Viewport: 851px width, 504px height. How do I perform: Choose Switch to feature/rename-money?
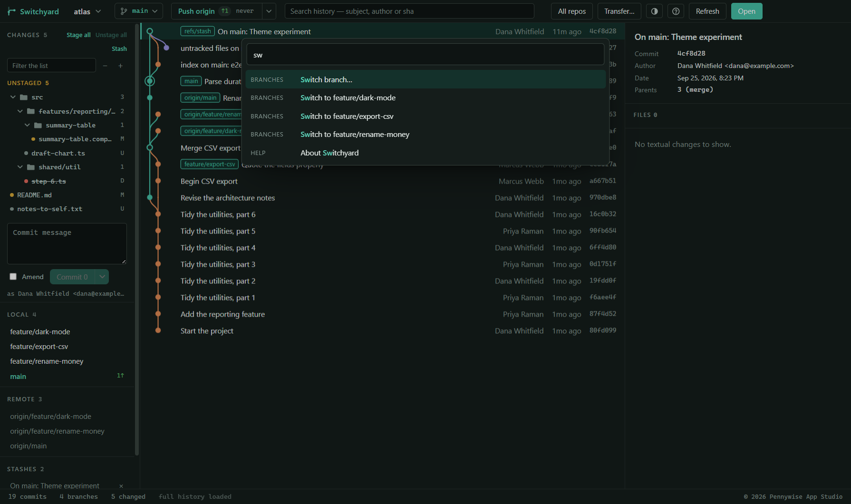pyautogui.click(x=425, y=134)
